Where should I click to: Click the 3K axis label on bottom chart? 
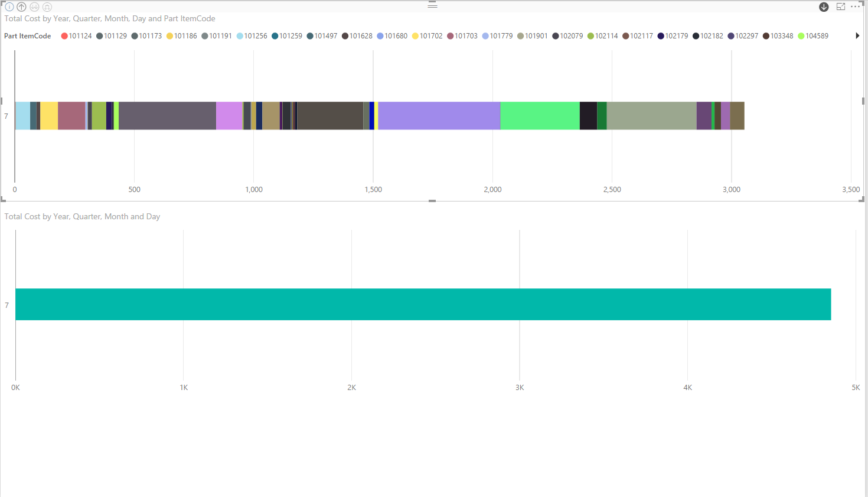tap(520, 388)
